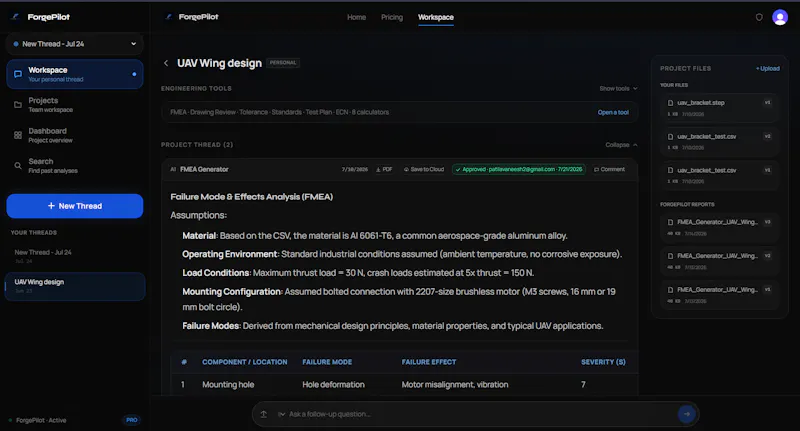Click file icon of FMEA_Generator report v2
This screenshot has height=431, width=800.
(x=670, y=256)
